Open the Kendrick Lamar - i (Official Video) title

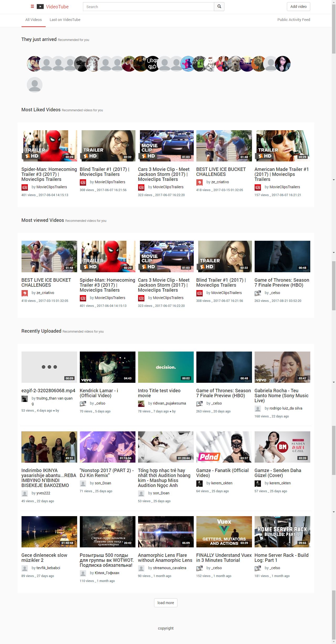point(99,393)
